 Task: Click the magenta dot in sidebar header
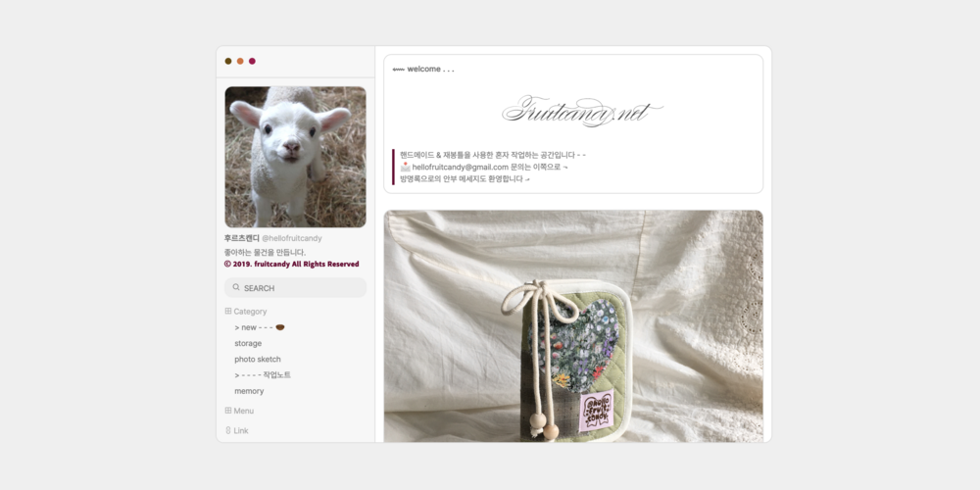[252, 61]
